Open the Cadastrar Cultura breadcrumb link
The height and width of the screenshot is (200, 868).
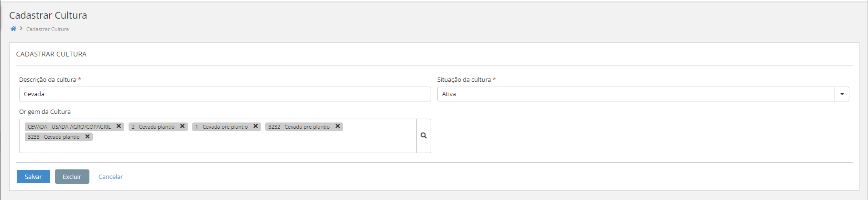tap(47, 29)
